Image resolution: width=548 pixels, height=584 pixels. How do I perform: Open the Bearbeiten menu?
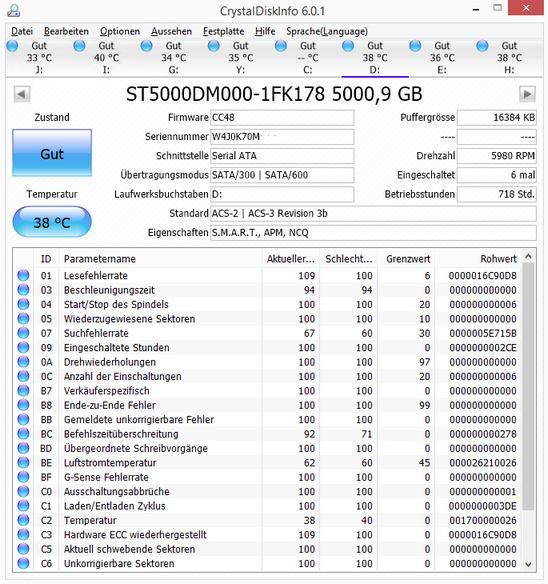coord(66,31)
